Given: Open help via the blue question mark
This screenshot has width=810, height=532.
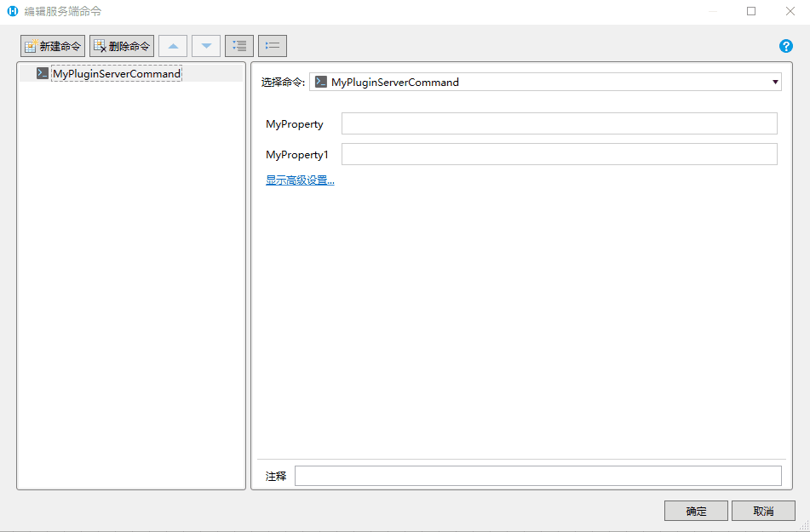Looking at the screenshot, I should click(785, 46).
